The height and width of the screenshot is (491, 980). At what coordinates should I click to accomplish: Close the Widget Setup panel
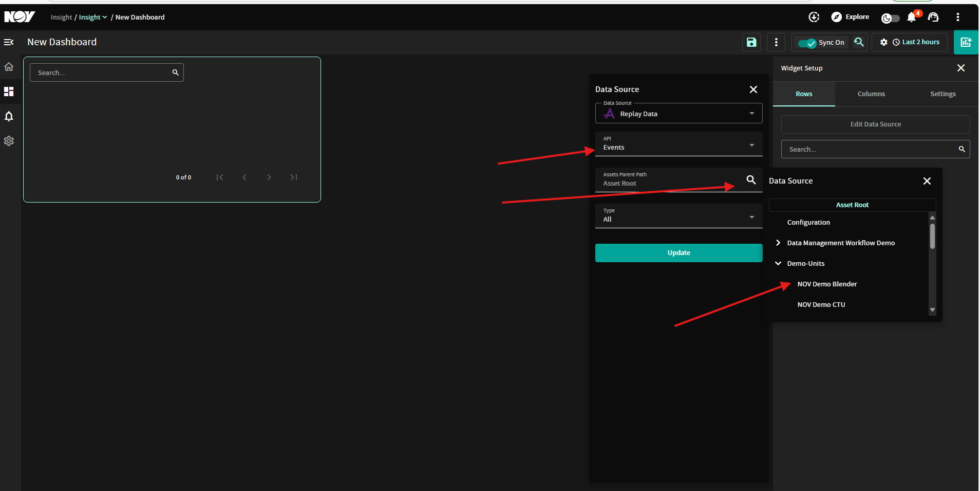coord(961,68)
